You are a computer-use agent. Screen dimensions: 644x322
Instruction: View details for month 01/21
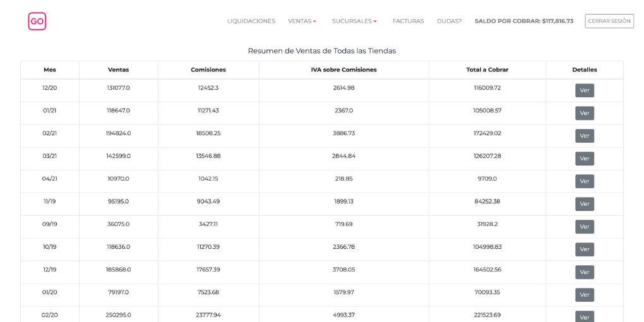pyautogui.click(x=584, y=113)
